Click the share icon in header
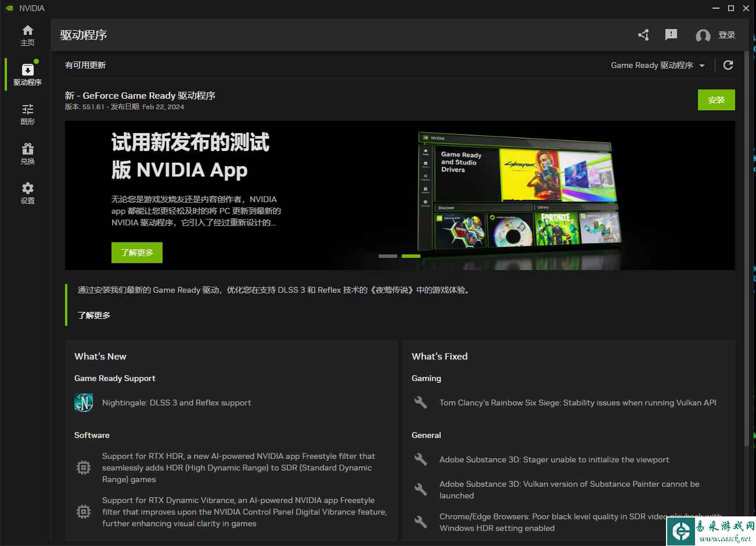The image size is (756, 546). pyautogui.click(x=643, y=35)
